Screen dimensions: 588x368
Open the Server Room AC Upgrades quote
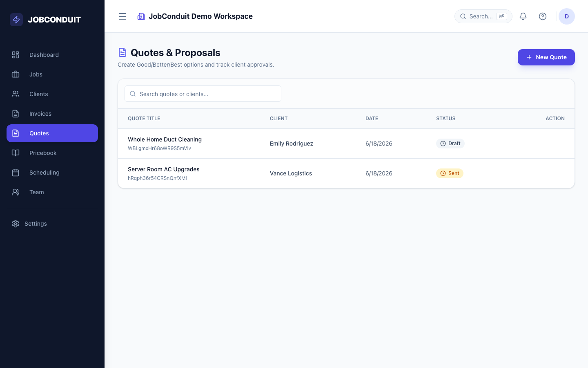tap(164, 169)
